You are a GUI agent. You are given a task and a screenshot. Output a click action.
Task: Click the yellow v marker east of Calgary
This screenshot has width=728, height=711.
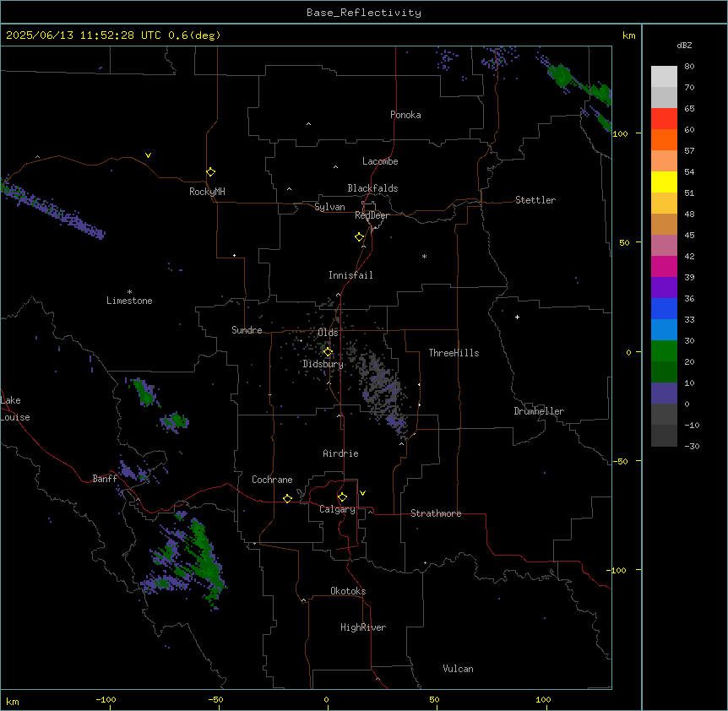coord(362,493)
